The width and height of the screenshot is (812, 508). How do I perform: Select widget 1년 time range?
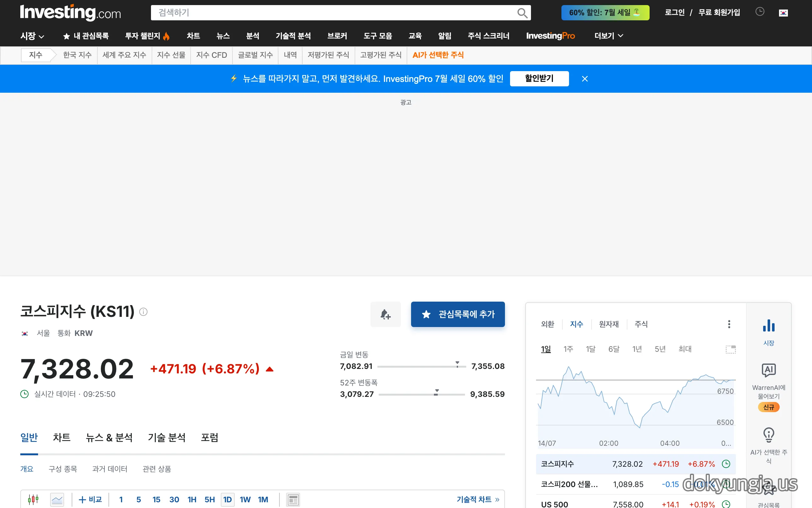637,349
